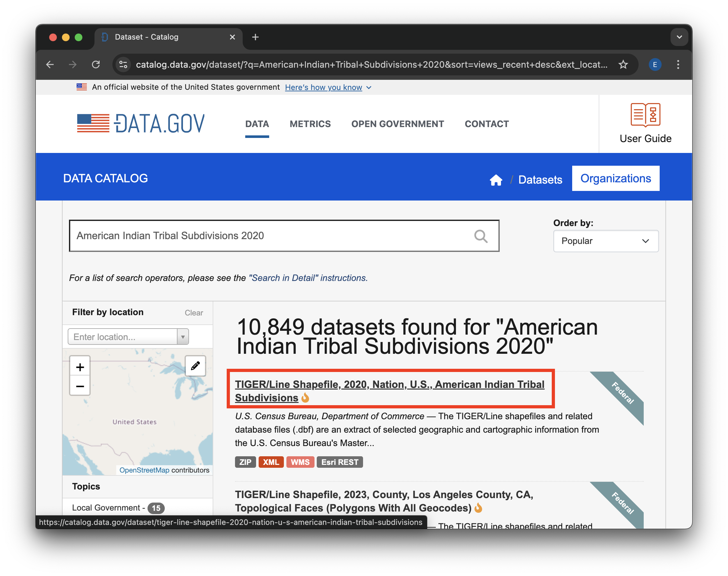Screen dimensions: 728x576
Task: Select the OPEN GOVERNMENT nav item
Action: click(397, 124)
